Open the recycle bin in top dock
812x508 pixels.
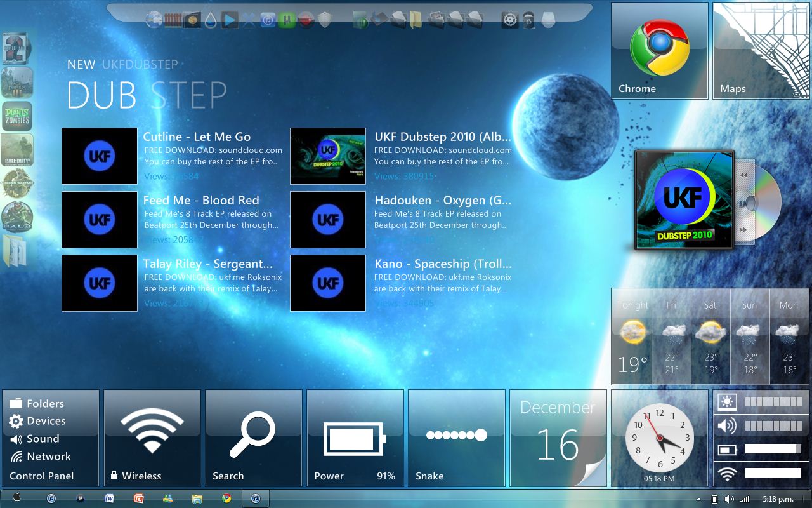coord(529,20)
